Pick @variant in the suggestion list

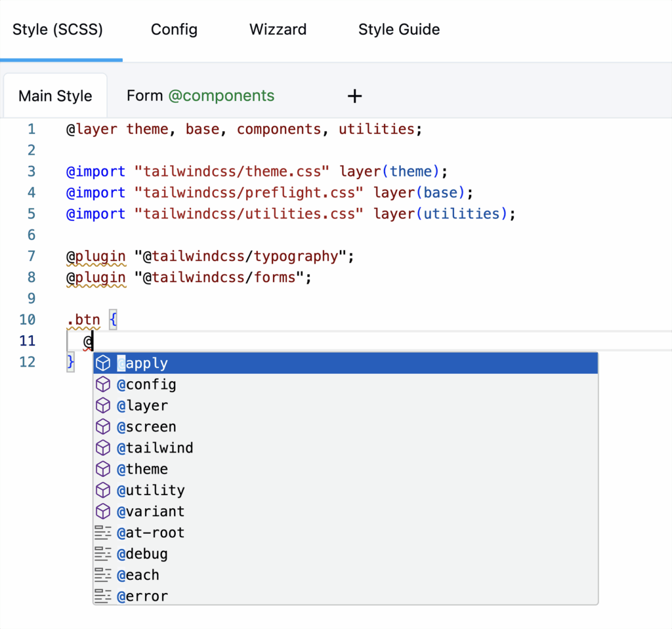pyautogui.click(x=151, y=512)
